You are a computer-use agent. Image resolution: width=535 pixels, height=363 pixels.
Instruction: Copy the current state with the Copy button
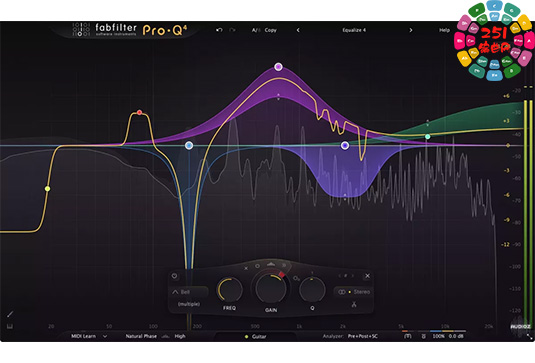point(271,30)
